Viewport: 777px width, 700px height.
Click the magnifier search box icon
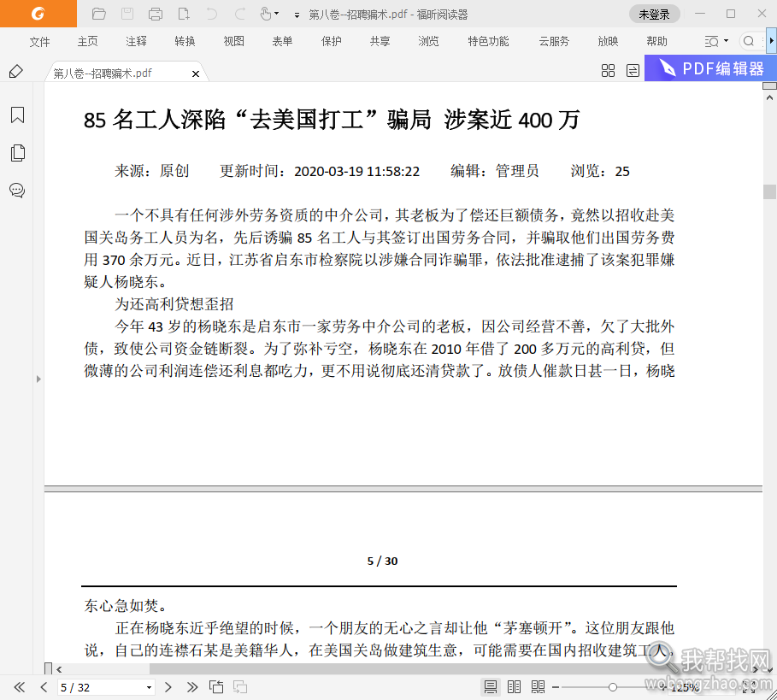point(749,42)
